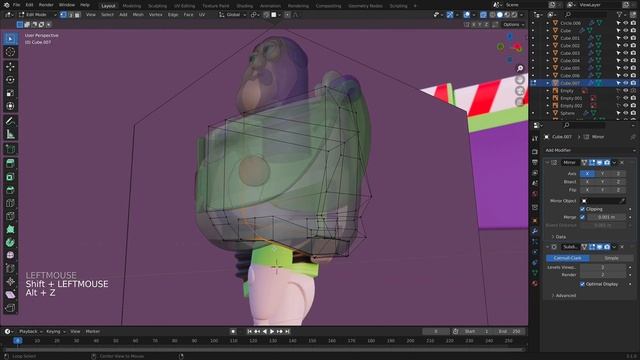Select the Rotate tool
The width and height of the screenshot is (640, 360).
click(x=11, y=80)
